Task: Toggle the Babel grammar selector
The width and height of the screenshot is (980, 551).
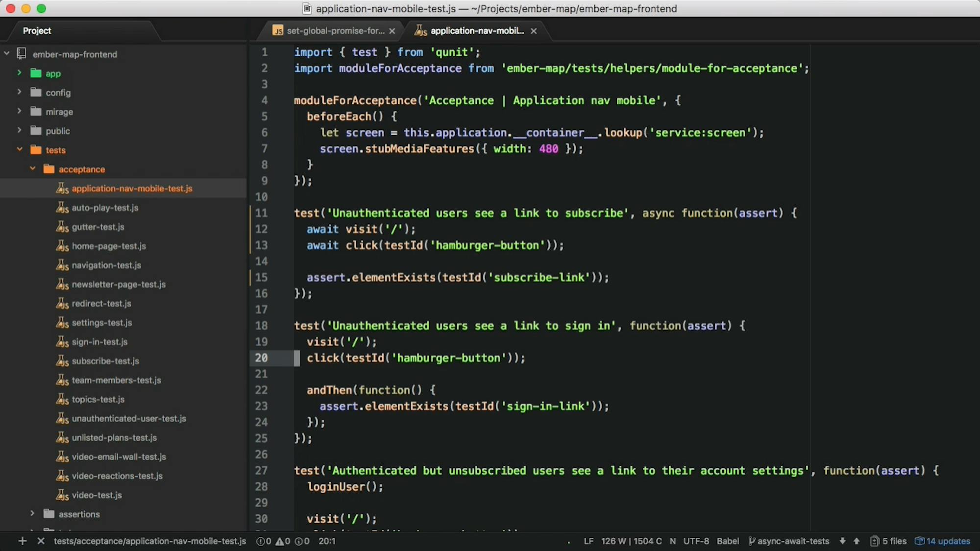Action: click(x=728, y=541)
